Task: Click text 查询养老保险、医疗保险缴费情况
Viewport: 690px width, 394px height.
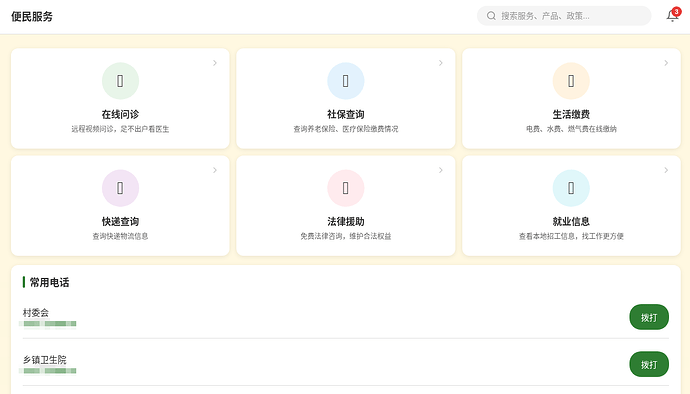Action: click(345, 129)
